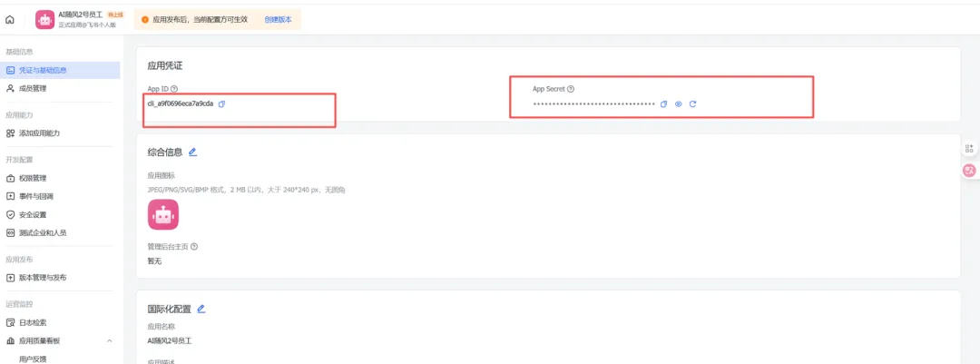
Task: Refresh the App Secret with the reset icon
Action: click(x=692, y=104)
